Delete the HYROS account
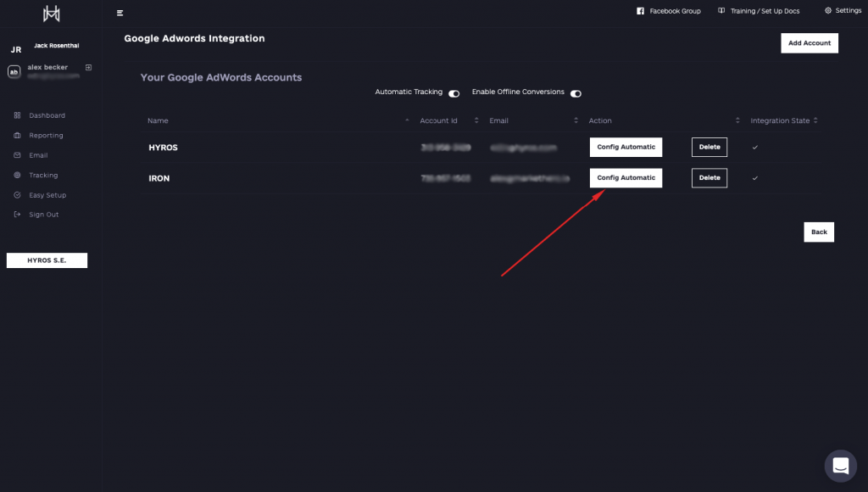 (709, 148)
